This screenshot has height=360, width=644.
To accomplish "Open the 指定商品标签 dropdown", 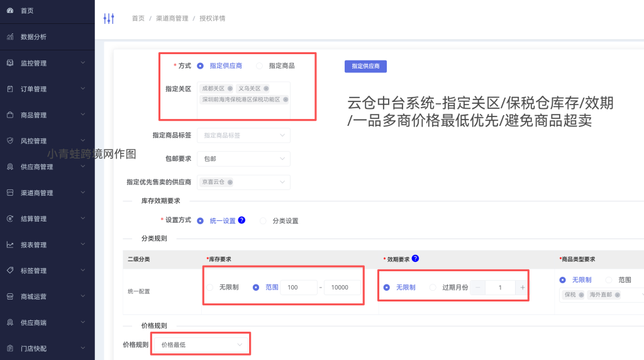I will click(x=243, y=135).
